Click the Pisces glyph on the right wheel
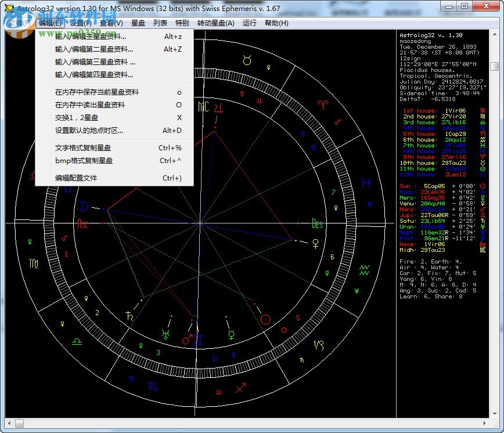Viewport: 504px width, 433px height. (x=366, y=181)
